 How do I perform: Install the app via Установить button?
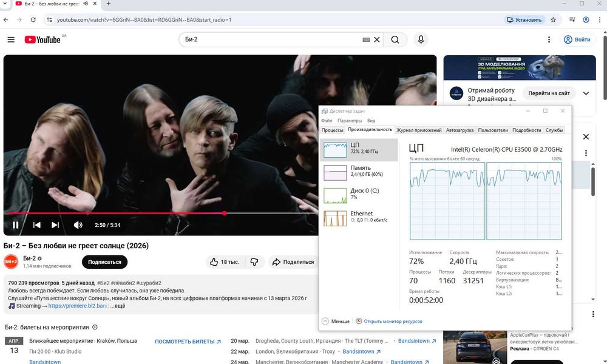click(524, 20)
